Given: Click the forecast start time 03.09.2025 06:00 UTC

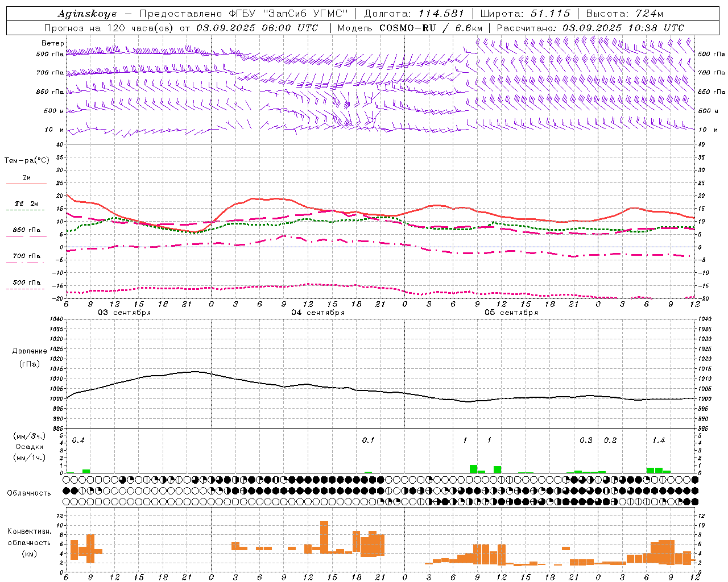Looking at the screenshot, I should (x=257, y=28).
